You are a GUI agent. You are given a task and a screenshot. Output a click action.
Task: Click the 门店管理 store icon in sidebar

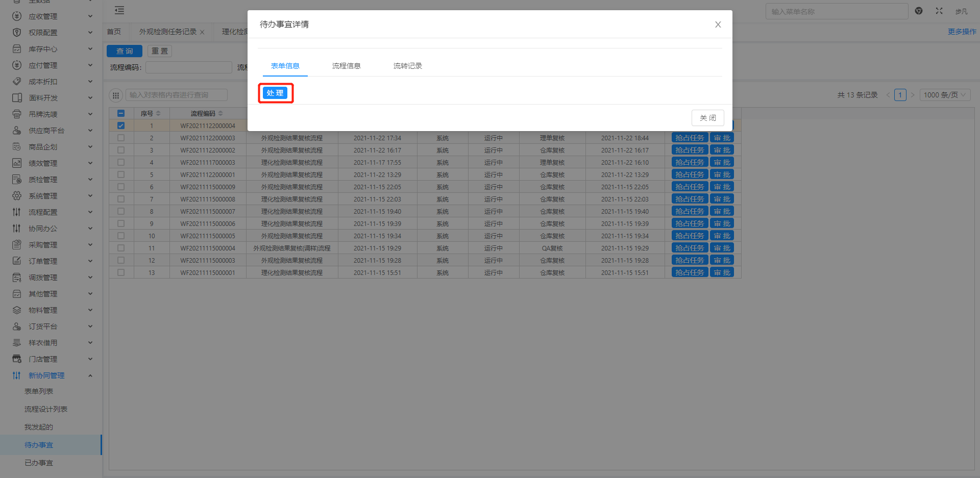17,359
